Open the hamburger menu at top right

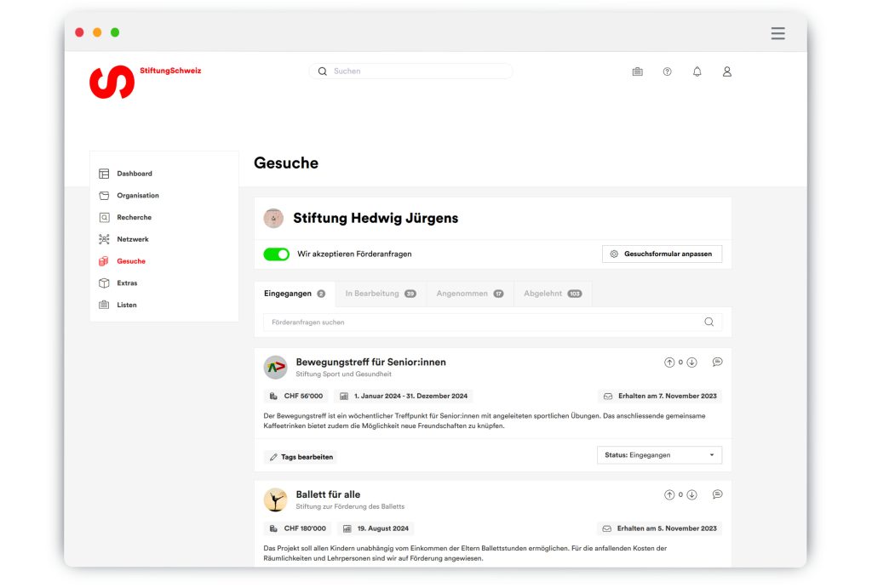[x=777, y=33]
